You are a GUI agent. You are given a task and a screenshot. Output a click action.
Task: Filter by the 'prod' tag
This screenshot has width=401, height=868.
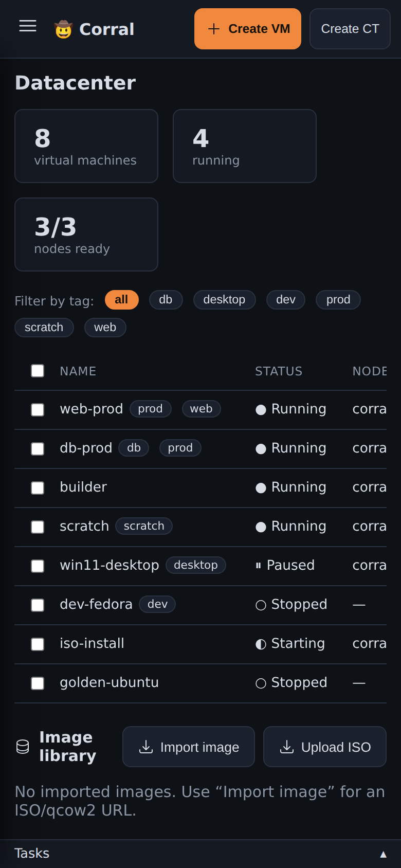point(338,300)
